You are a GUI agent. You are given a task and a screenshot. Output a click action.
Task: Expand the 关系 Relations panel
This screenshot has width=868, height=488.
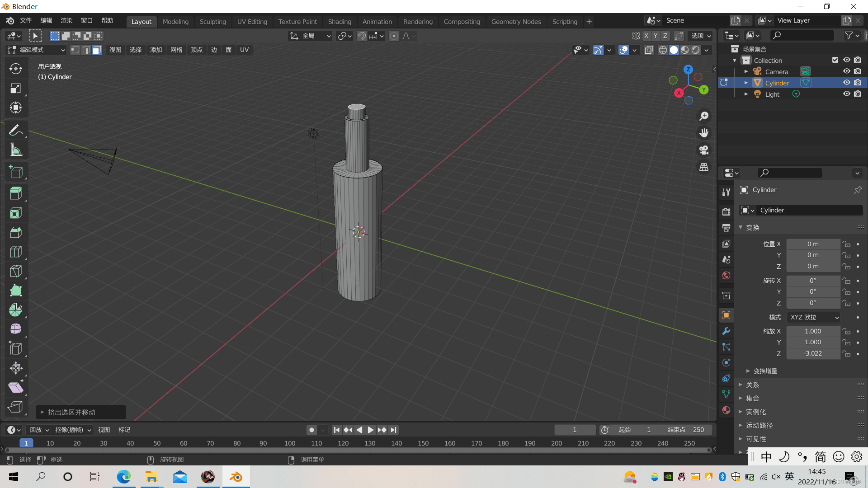pyautogui.click(x=753, y=385)
